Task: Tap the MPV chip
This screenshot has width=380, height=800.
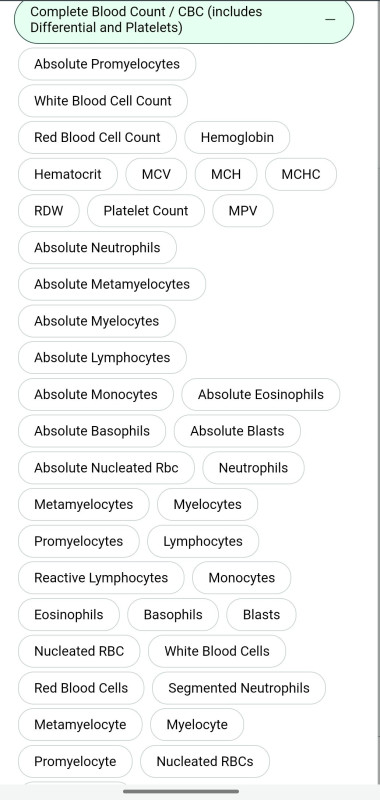Action: coord(243,211)
